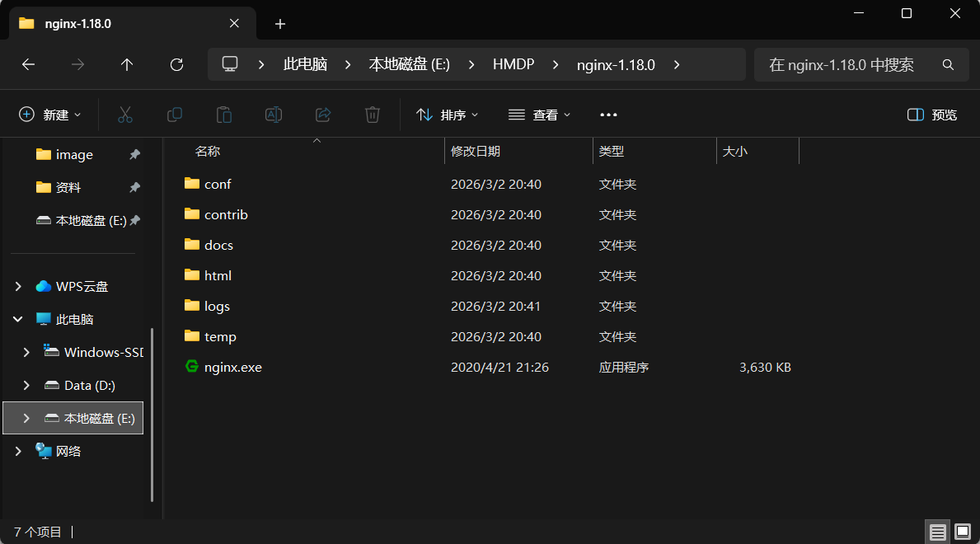Select 网络 in navigation pane

(68, 451)
